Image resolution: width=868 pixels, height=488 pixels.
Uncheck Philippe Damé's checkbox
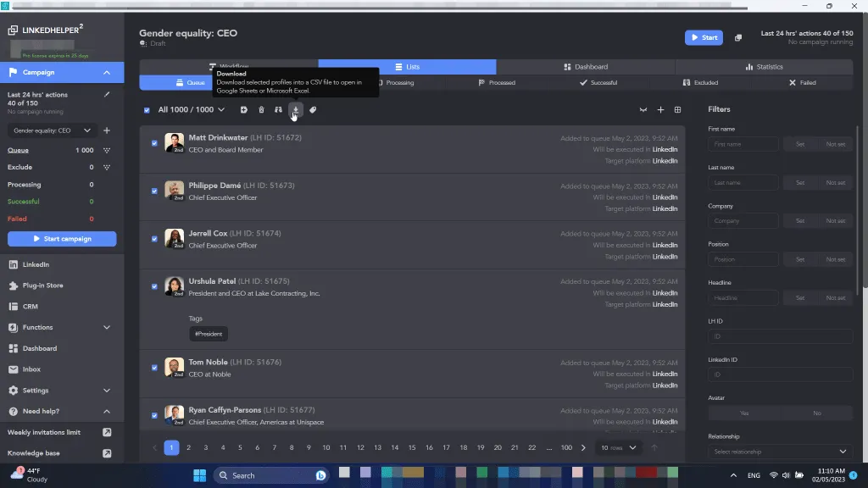click(x=154, y=191)
